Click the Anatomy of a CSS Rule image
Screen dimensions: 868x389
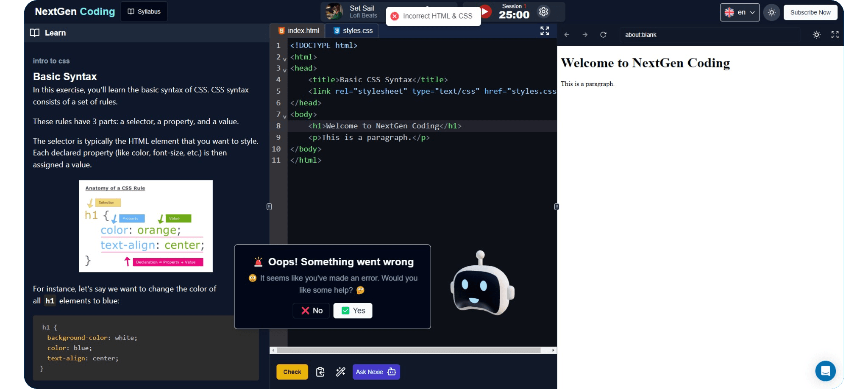pyautogui.click(x=146, y=226)
